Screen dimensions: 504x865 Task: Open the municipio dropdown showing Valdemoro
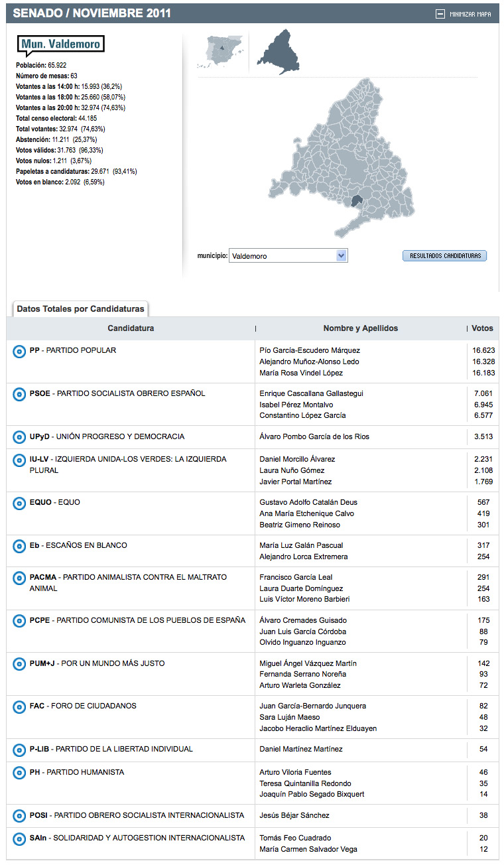(x=283, y=256)
